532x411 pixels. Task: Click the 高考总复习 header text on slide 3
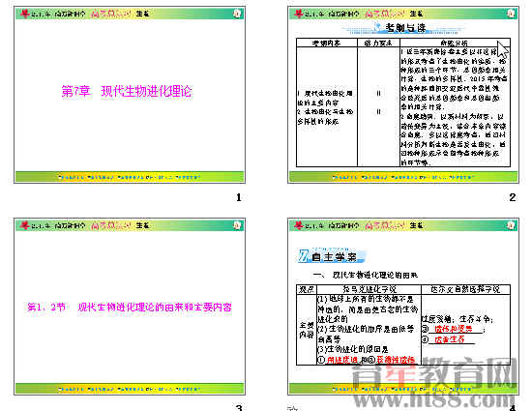coord(111,225)
